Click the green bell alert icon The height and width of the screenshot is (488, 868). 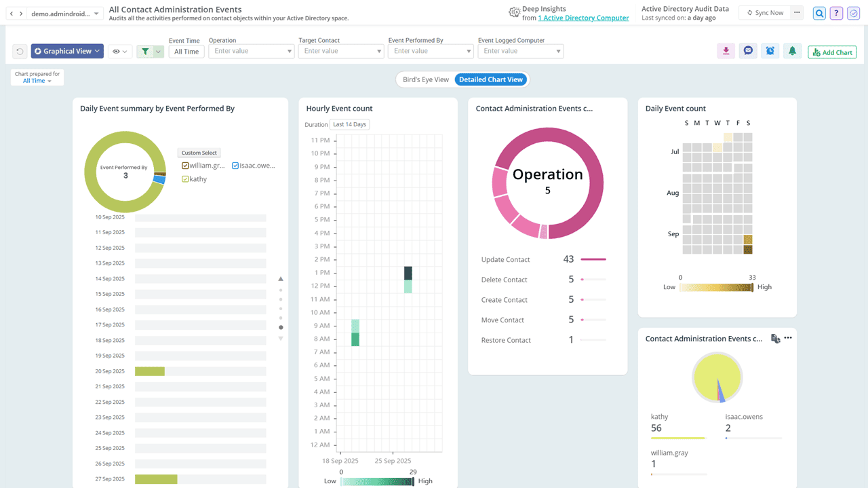(792, 51)
